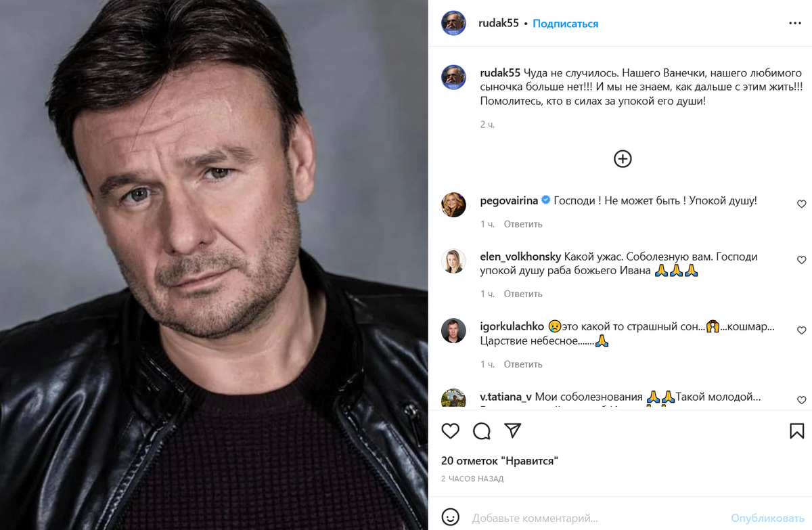Like igorkulachko's comment

[x=802, y=330]
